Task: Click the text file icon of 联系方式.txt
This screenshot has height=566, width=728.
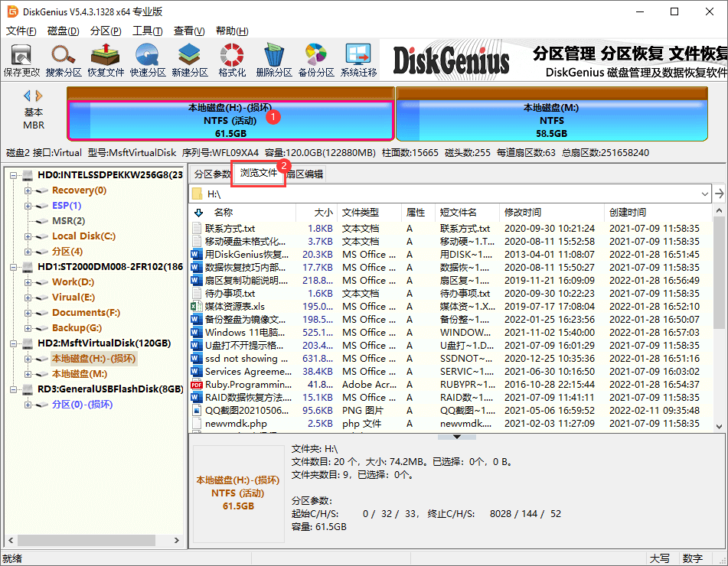Action: coord(197,228)
